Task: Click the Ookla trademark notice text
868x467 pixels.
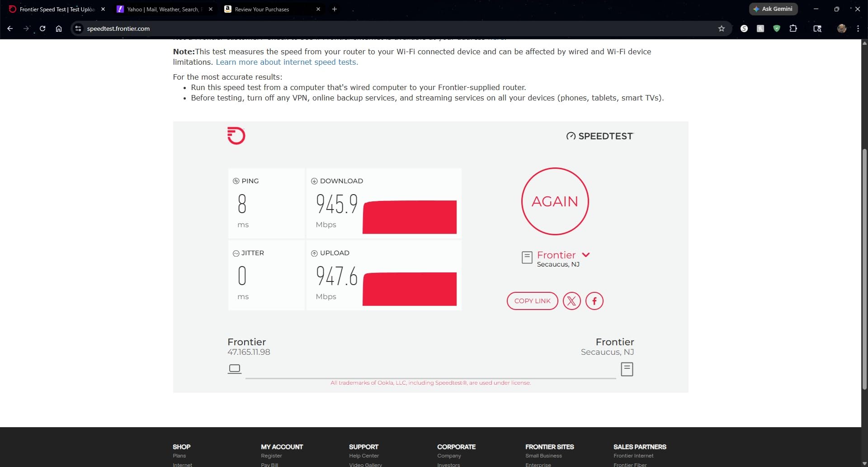Action: [x=431, y=383]
